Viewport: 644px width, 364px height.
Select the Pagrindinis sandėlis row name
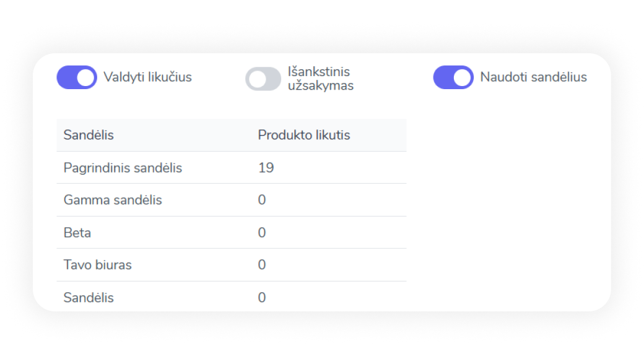pyautogui.click(x=123, y=168)
